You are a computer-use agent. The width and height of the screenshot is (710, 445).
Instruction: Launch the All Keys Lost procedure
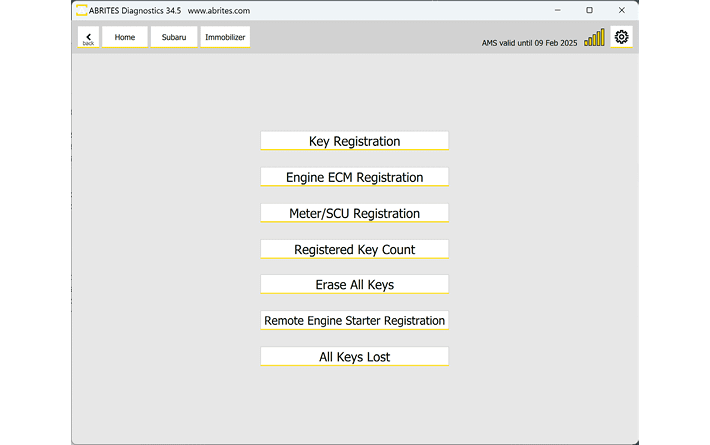[354, 356]
